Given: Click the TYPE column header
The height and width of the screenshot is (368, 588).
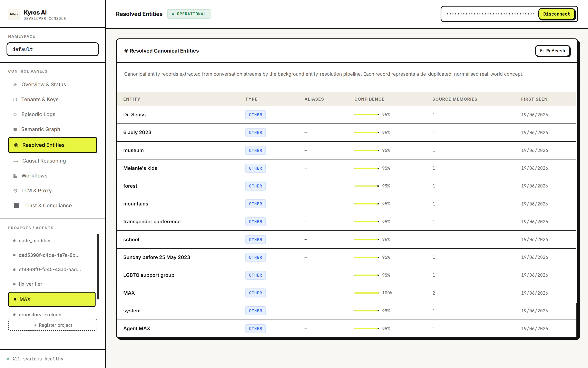Looking at the screenshot, I should [251, 99].
